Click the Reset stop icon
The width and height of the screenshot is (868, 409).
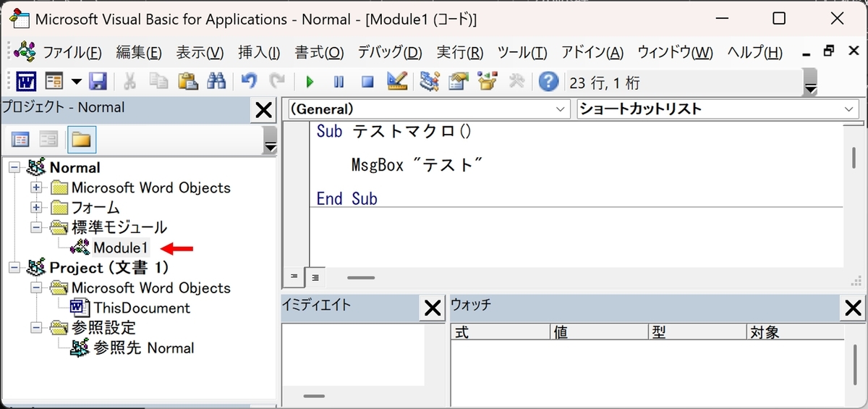(367, 82)
